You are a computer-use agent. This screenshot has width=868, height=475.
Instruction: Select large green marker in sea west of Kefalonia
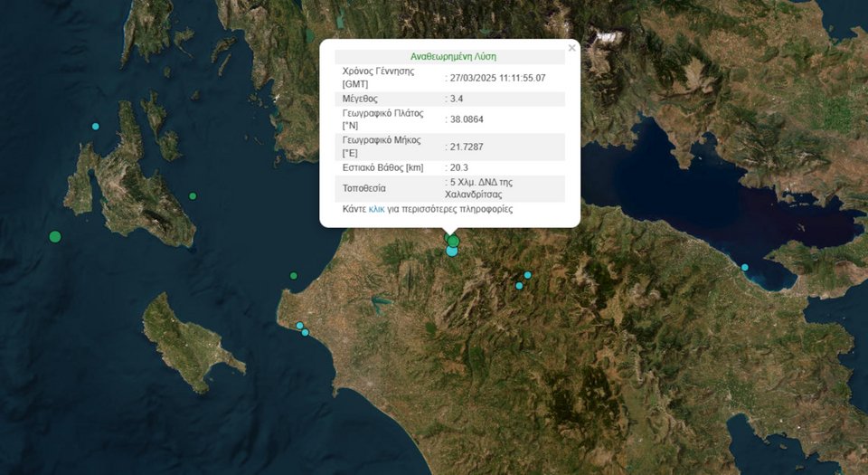(x=55, y=237)
